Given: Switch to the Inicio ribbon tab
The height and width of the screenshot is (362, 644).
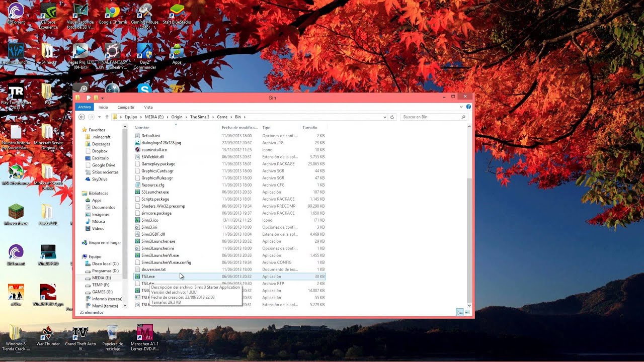Looking at the screenshot, I should pyautogui.click(x=103, y=107).
